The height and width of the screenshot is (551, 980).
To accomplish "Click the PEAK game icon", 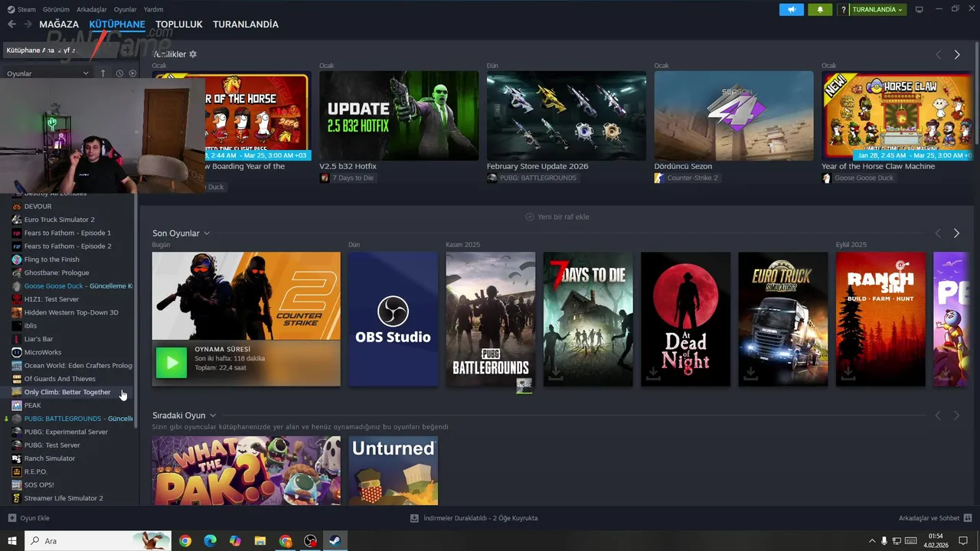I will tap(17, 405).
